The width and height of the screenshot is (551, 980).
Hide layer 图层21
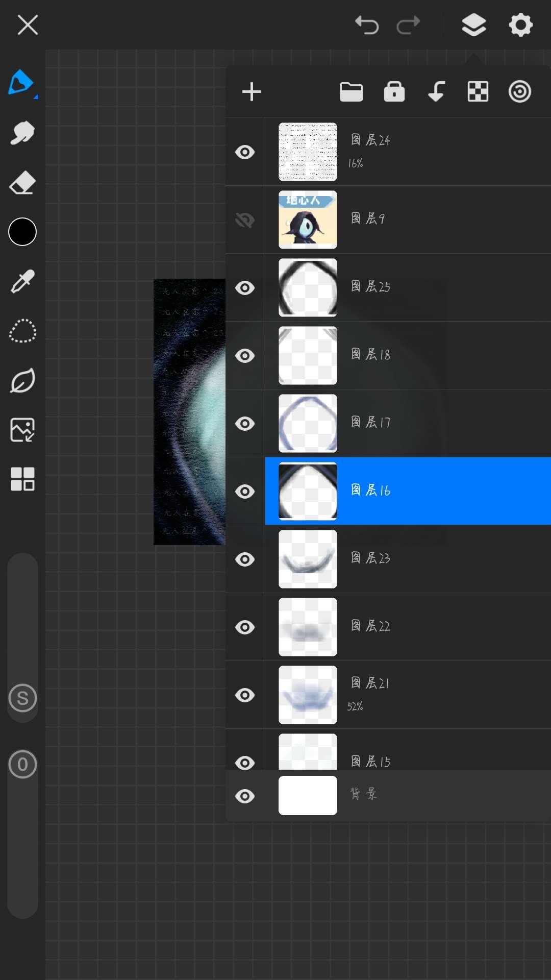[245, 695]
